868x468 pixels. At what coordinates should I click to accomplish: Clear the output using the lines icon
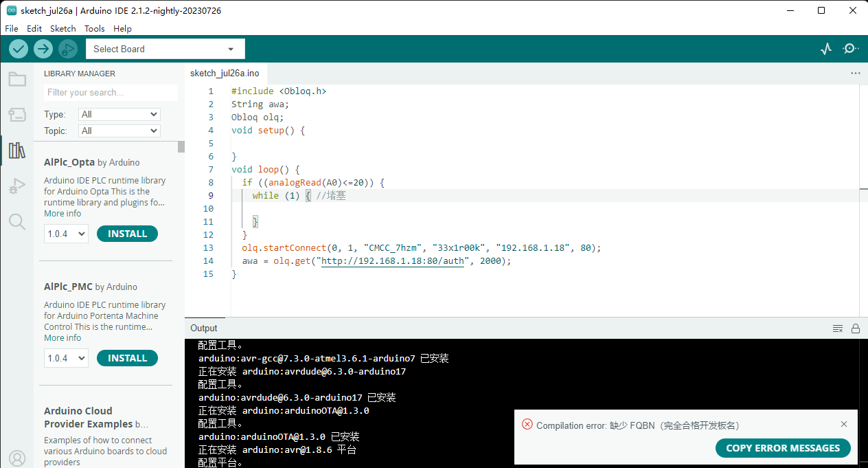(x=838, y=328)
